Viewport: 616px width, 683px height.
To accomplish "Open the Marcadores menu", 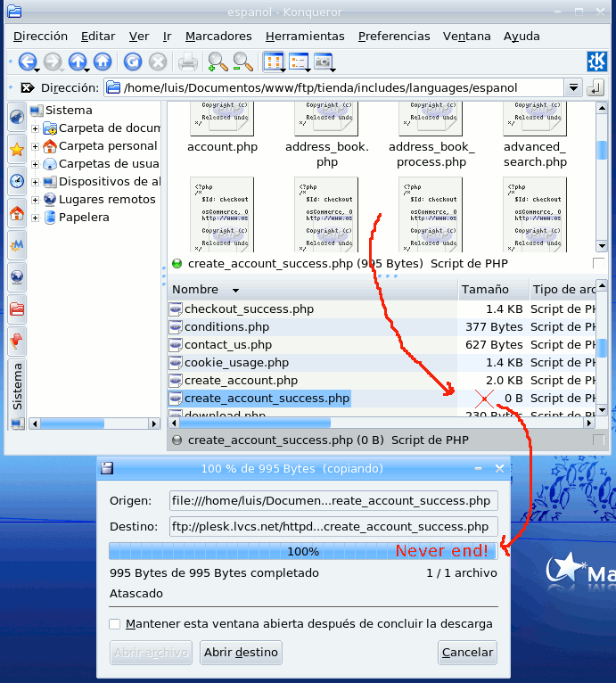I will coord(218,37).
